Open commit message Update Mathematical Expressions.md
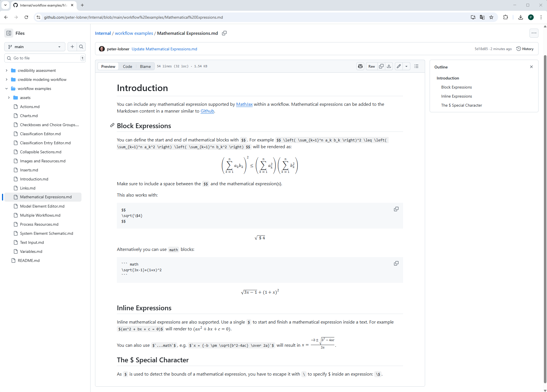The width and height of the screenshot is (547, 392). point(164,49)
